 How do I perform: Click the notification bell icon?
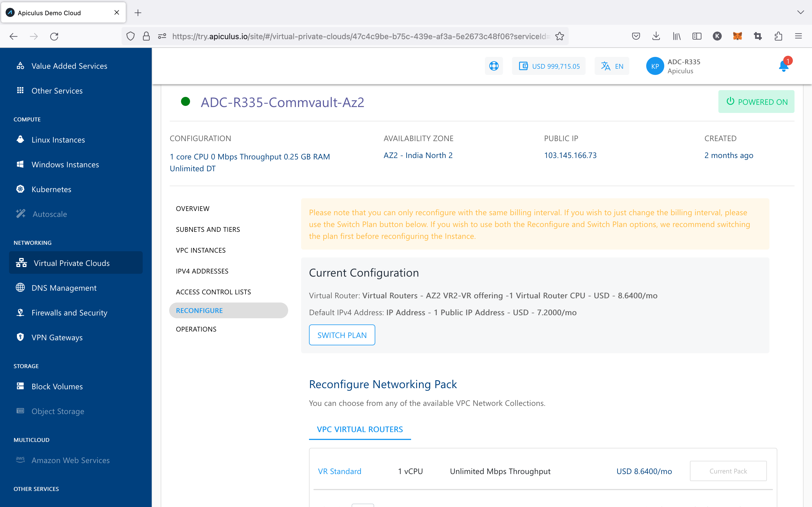click(x=783, y=65)
